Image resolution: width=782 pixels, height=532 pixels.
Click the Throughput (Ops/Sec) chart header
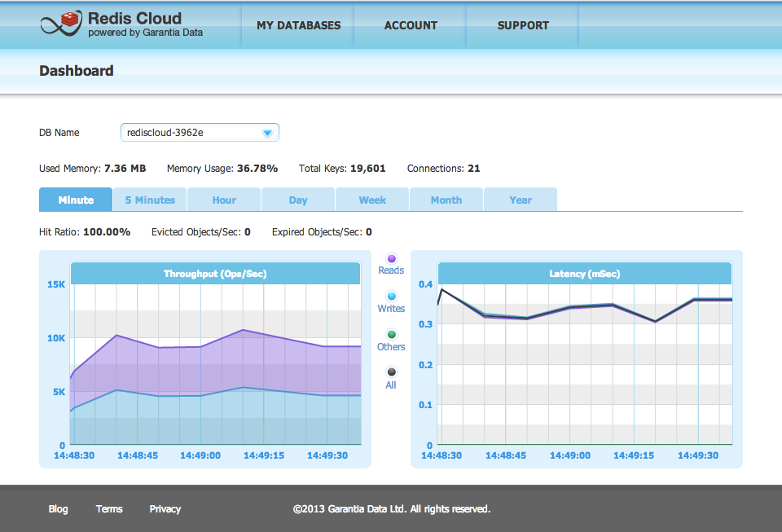[x=215, y=274]
